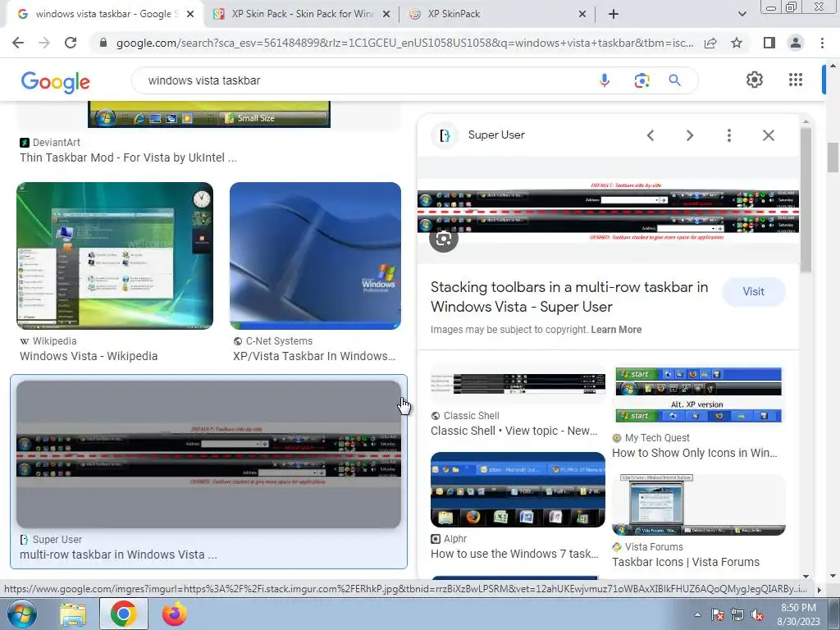Click the main page scrollbar thumb
This screenshot has height=630, width=840.
833,158
